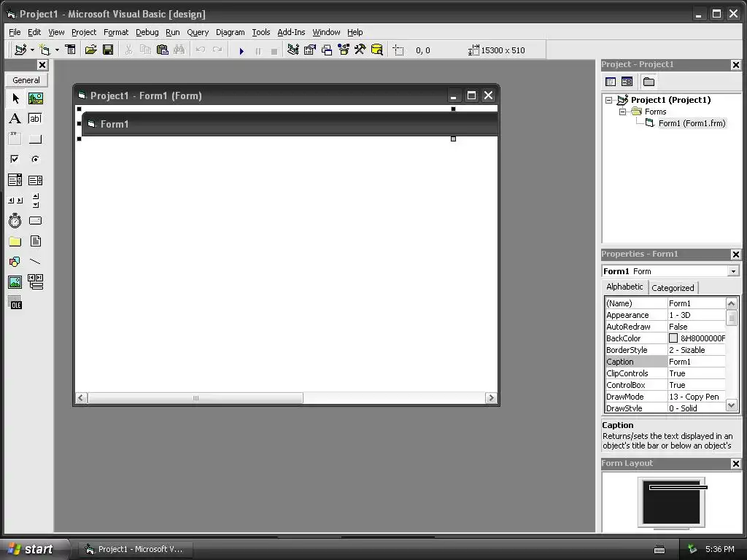The image size is (747, 560).
Task: Click the General toolbox tab button
Action: click(26, 80)
